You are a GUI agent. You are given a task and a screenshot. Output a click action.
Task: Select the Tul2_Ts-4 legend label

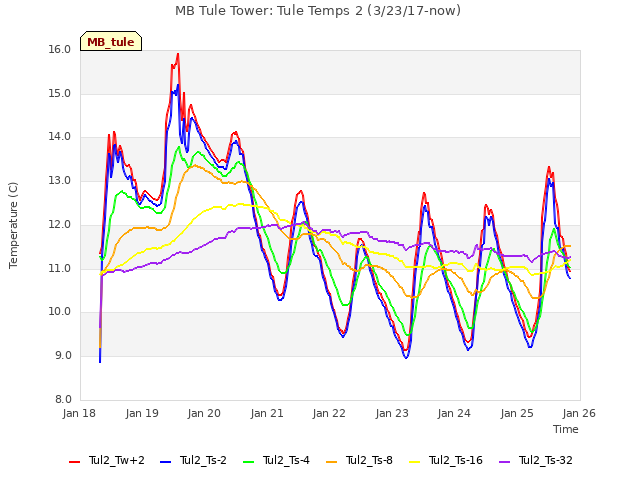pos(286,460)
